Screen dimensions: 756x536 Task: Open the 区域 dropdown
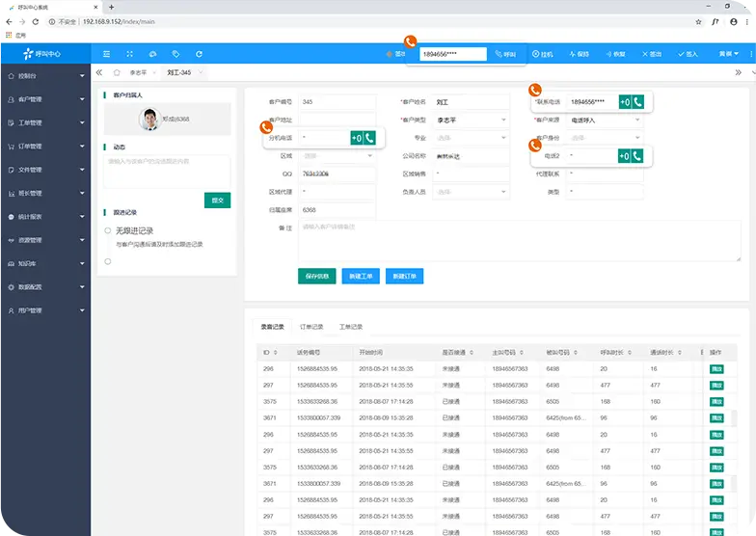tap(337, 156)
